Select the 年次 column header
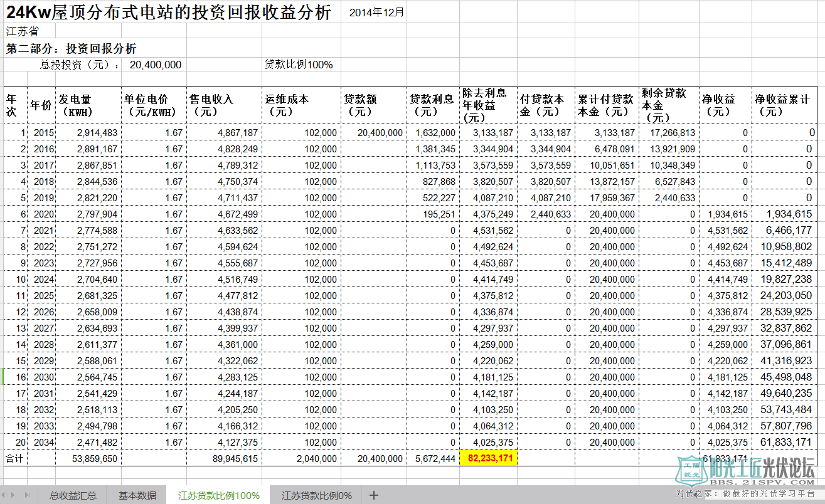This screenshot has height=504, width=825. (x=15, y=105)
